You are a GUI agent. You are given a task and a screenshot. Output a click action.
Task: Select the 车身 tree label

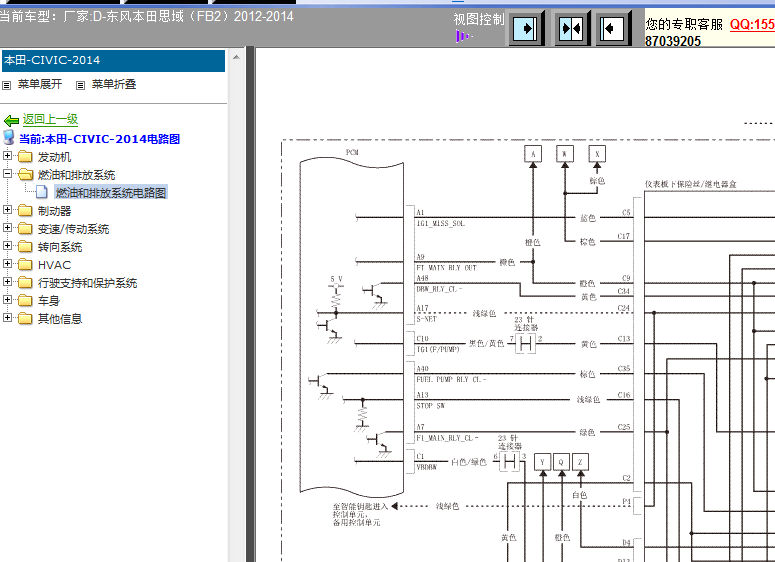(x=48, y=301)
